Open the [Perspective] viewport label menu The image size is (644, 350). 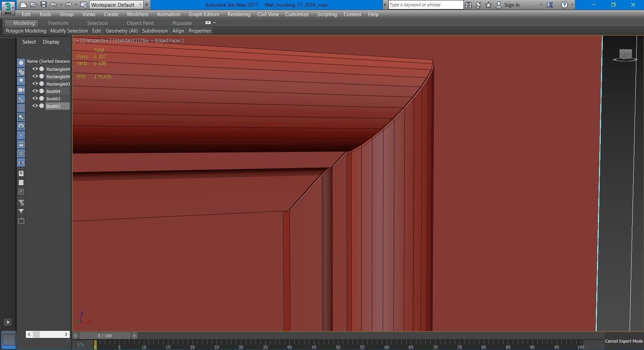click(96, 41)
